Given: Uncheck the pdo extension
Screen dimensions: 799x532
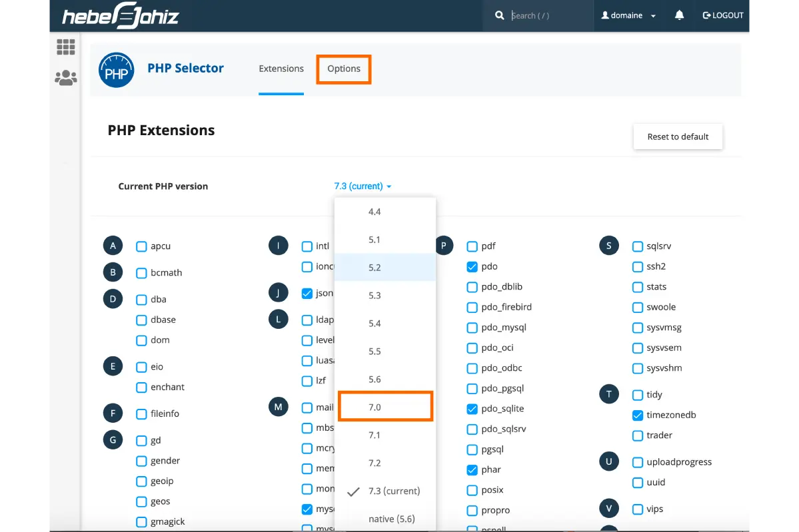Looking at the screenshot, I should pos(472,266).
